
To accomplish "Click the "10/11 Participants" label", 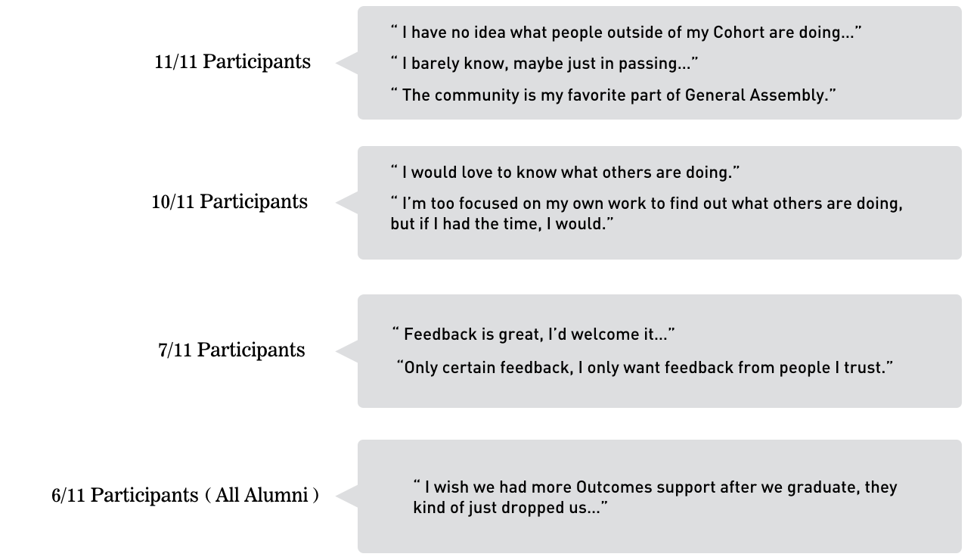I will pyautogui.click(x=230, y=202).
